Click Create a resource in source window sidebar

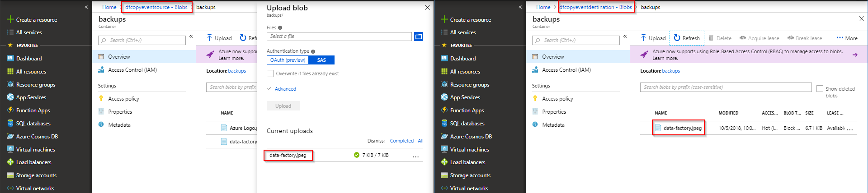tap(32, 20)
